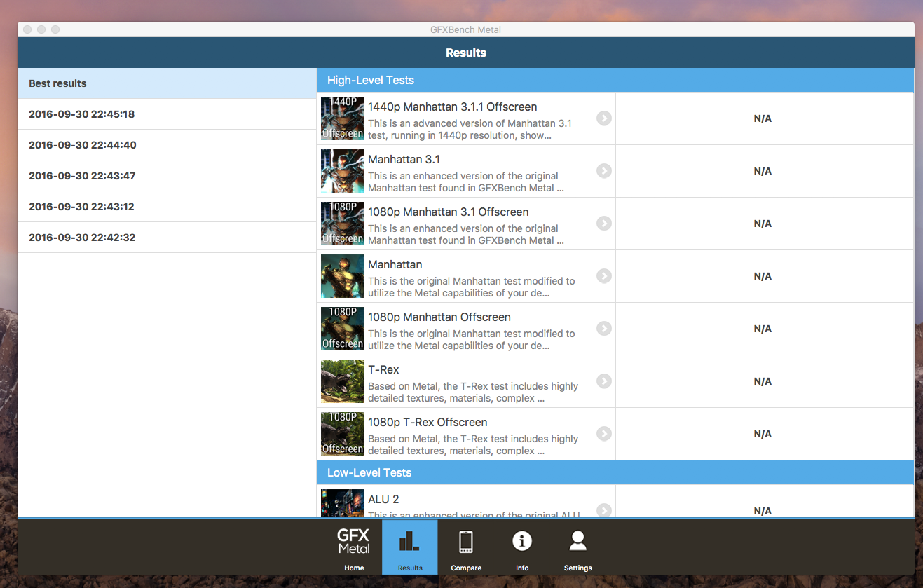Click the 1080p T-Rex Offscreen title
923x588 pixels.
428,423
